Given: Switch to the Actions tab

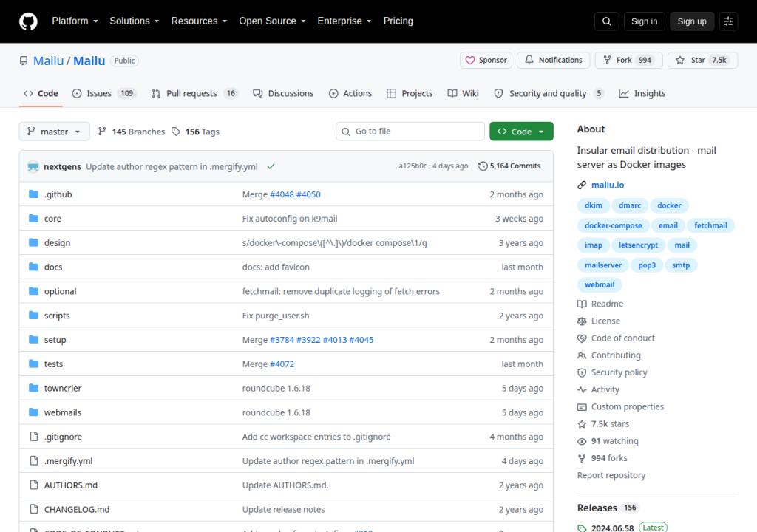Looking at the screenshot, I should click(350, 94).
